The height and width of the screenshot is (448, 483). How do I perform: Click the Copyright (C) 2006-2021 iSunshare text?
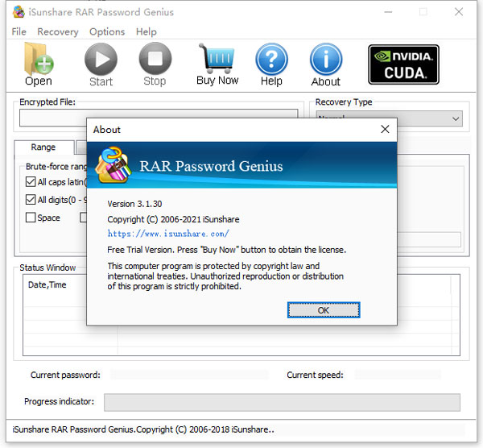[x=173, y=219]
